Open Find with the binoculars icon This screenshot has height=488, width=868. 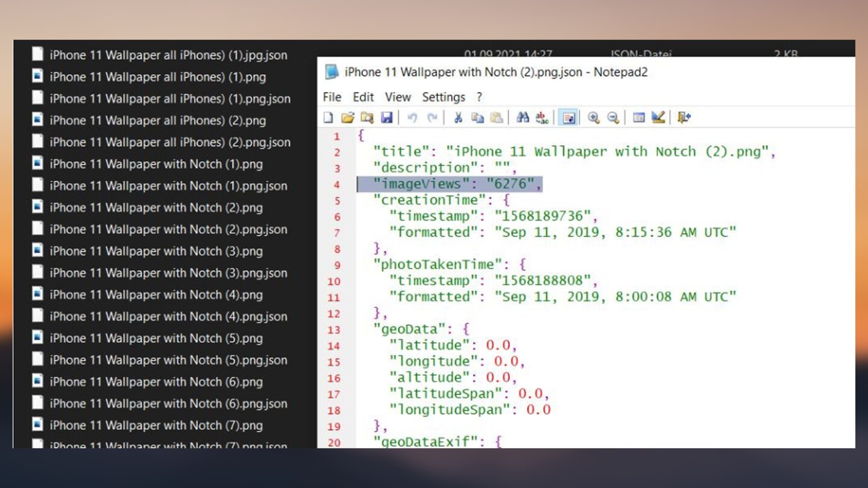coord(523,117)
